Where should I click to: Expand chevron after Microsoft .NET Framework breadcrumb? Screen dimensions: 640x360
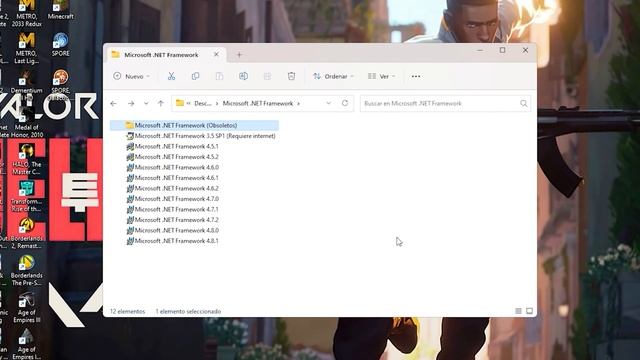coord(298,104)
